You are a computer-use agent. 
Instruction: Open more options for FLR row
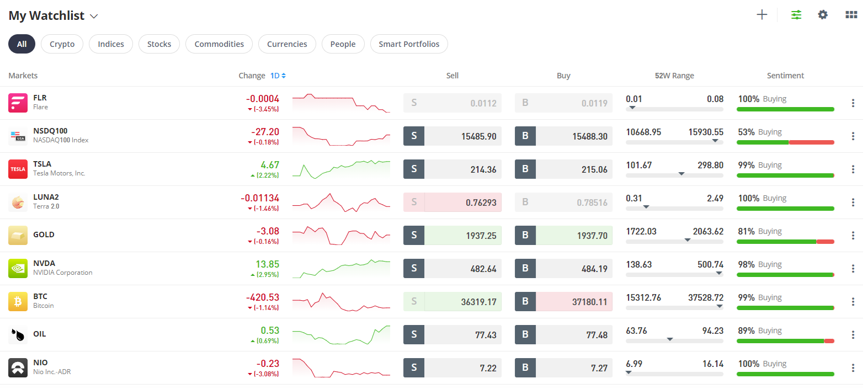(853, 103)
